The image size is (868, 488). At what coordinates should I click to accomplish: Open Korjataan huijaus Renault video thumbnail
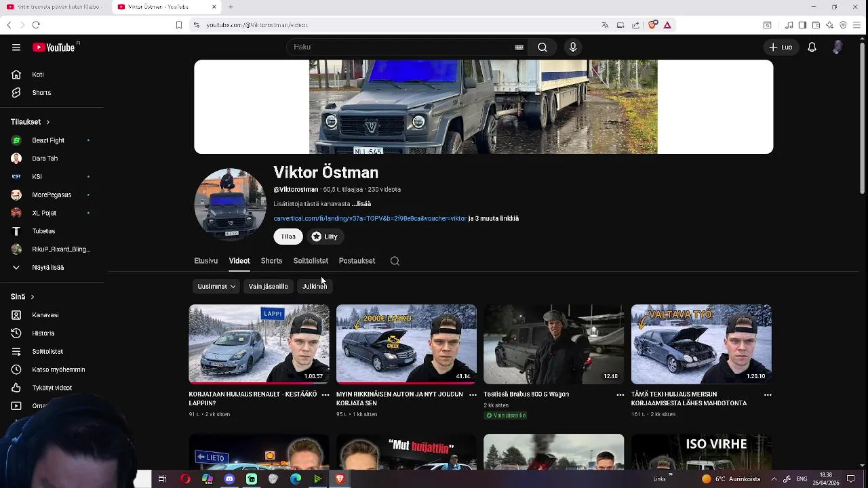259,344
